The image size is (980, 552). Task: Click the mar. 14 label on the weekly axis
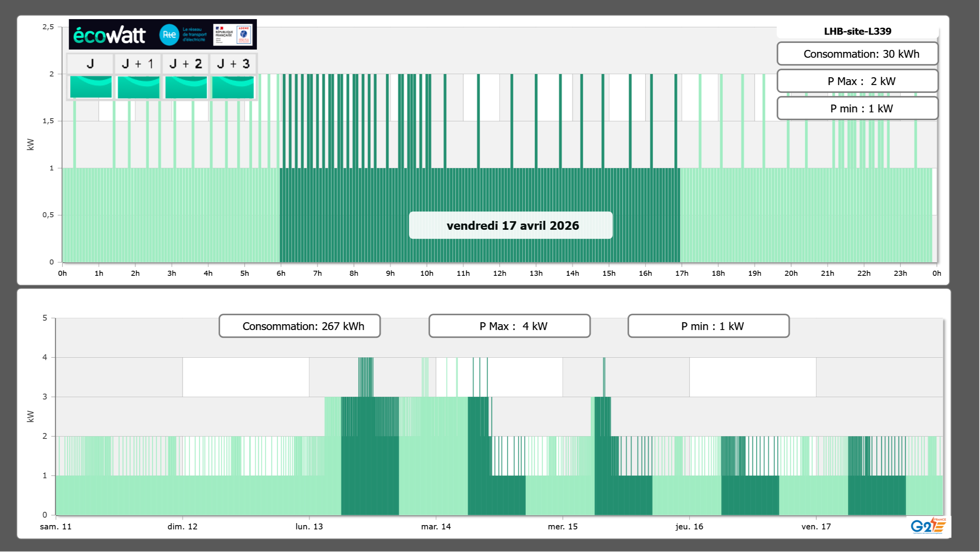click(436, 526)
